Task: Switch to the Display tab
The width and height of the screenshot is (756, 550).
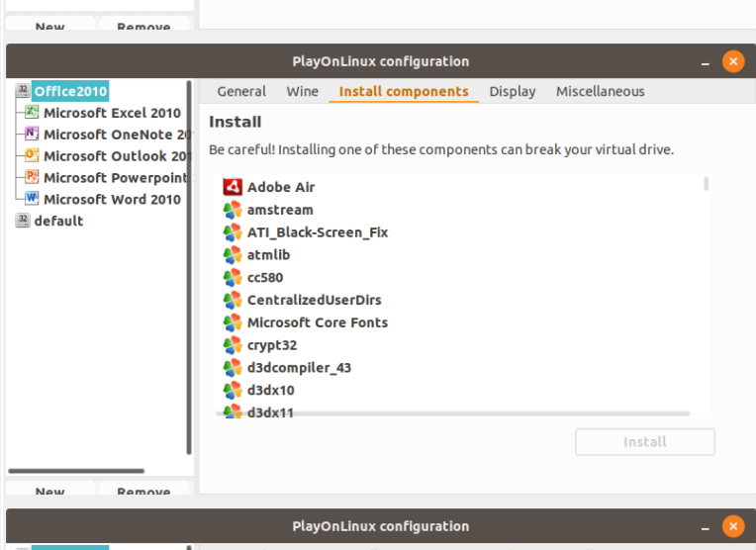Action: coord(512,91)
